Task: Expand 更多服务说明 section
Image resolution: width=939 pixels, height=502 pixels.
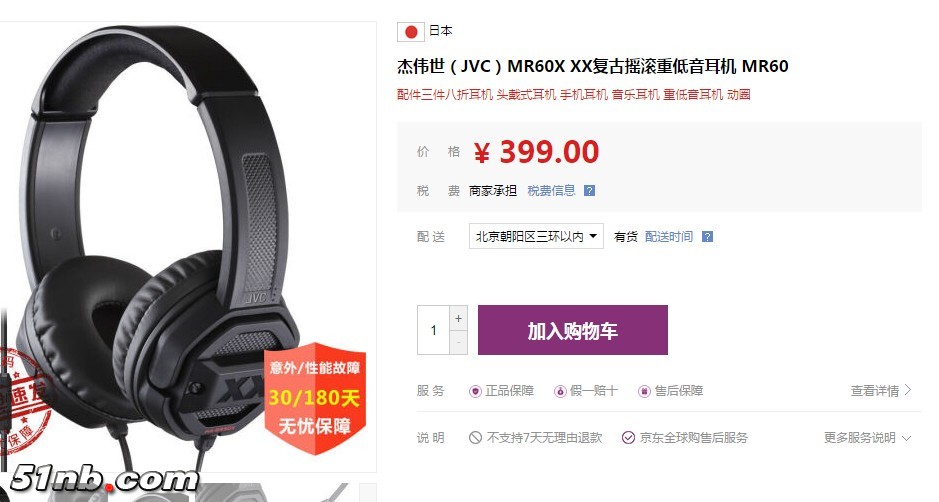Action: click(x=867, y=438)
